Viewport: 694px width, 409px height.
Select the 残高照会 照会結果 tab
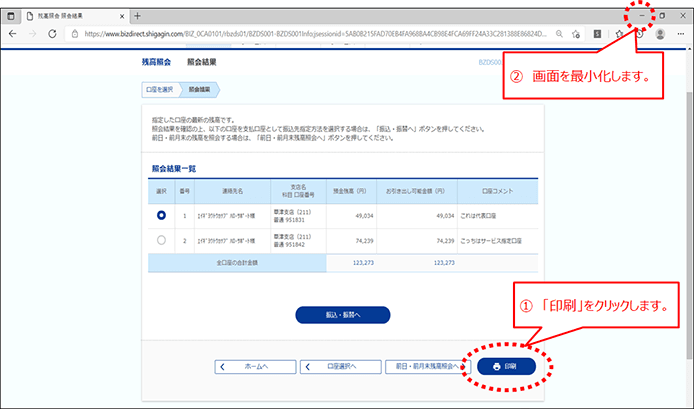[70, 15]
